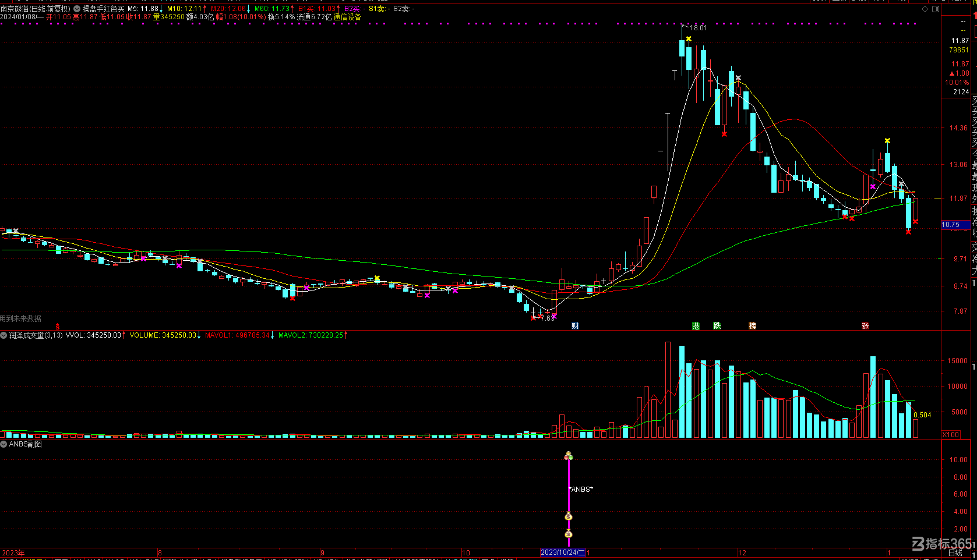Viewport: 977px width, 560px height.
Task: Click the yellow X marker near the 18.01 peak
Action: coord(689,39)
